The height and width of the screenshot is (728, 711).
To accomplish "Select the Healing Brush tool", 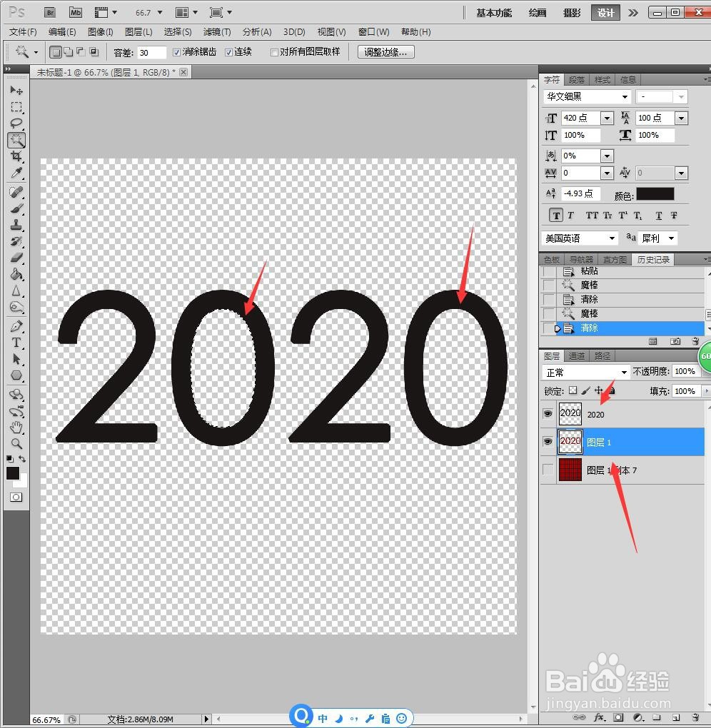I will [x=16, y=191].
